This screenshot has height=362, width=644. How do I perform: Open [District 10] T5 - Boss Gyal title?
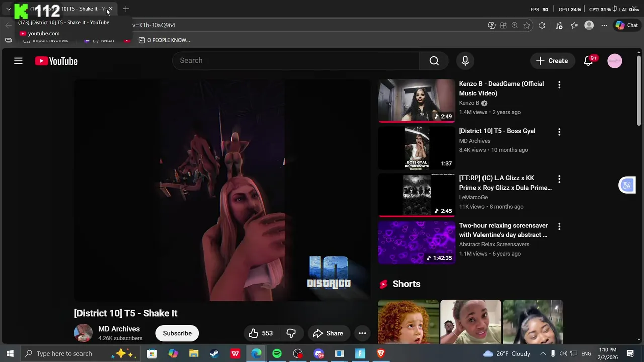[x=497, y=131]
